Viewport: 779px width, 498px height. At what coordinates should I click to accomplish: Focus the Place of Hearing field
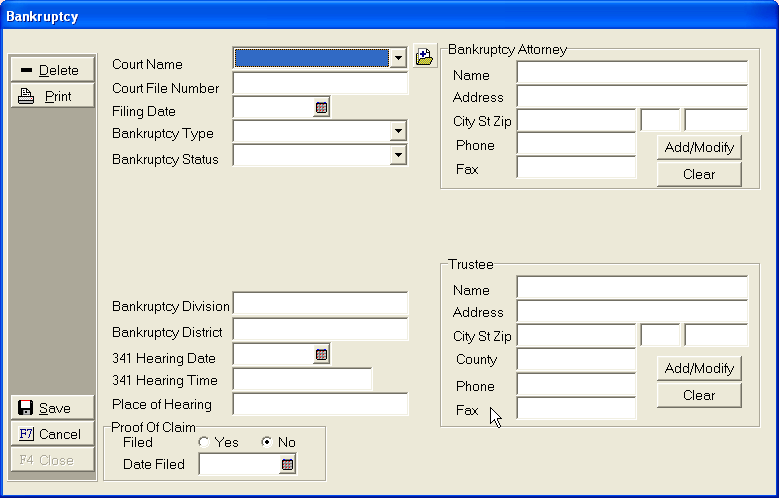(x=320, y=405)
